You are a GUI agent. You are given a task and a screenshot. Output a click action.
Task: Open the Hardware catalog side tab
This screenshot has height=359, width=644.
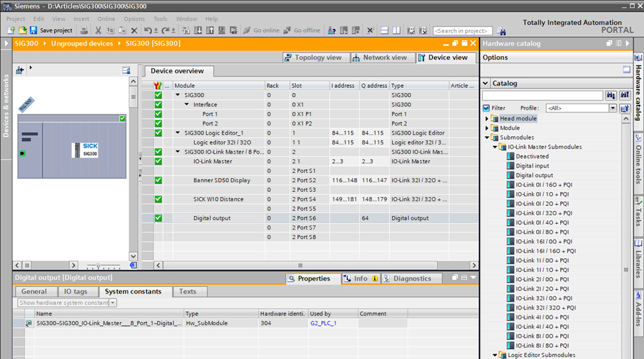coord(638,92)
